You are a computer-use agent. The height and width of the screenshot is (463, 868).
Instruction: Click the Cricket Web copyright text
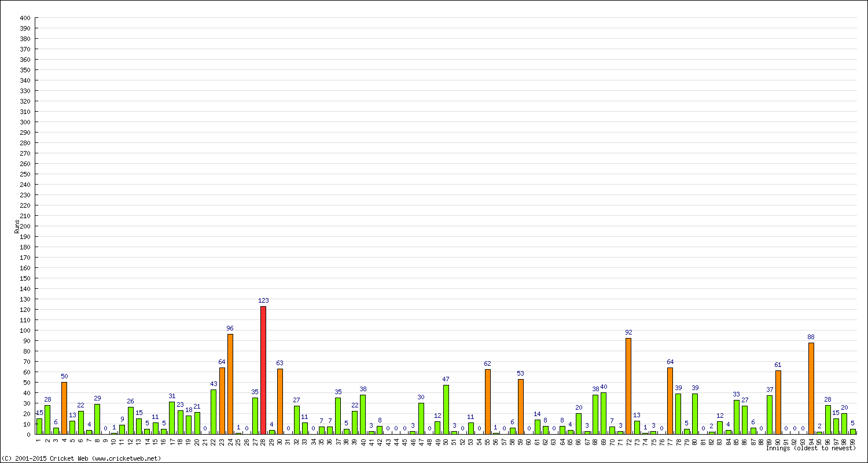coord(81,458)
